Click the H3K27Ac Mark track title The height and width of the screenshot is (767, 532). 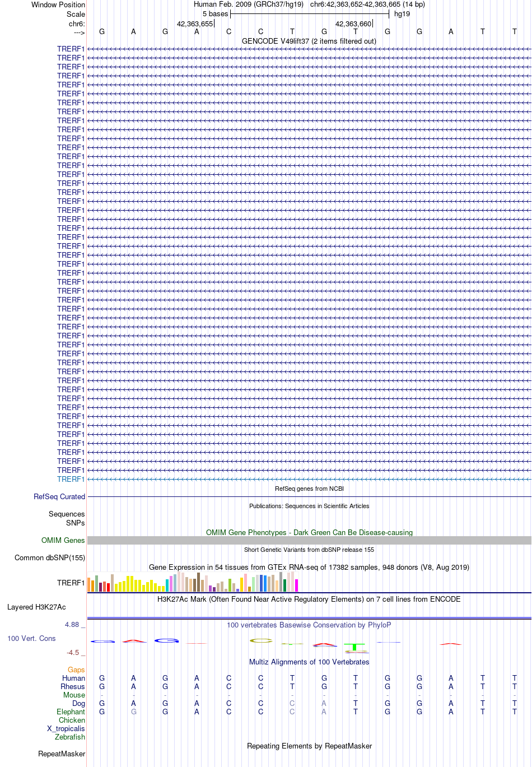tap(309, 599)
